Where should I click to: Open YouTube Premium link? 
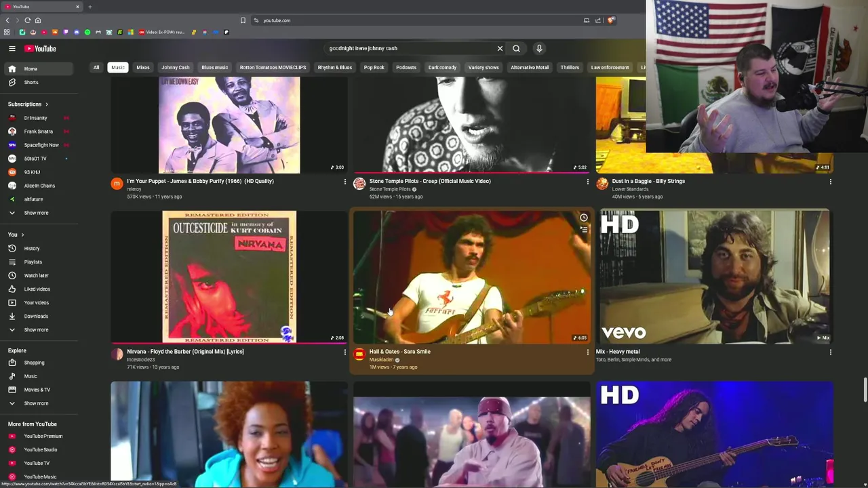tap(39, 436)
